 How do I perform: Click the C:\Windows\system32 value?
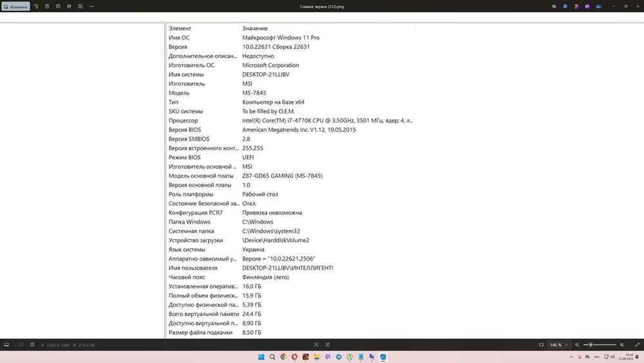[271, 231]
